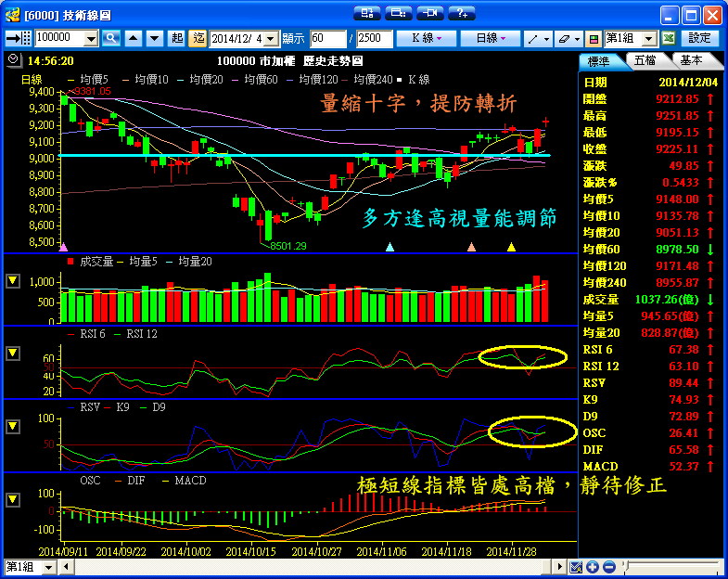The image size is (728, 579).
Task: Toggle the 迄 end-date button
Action: click(198, 38)
